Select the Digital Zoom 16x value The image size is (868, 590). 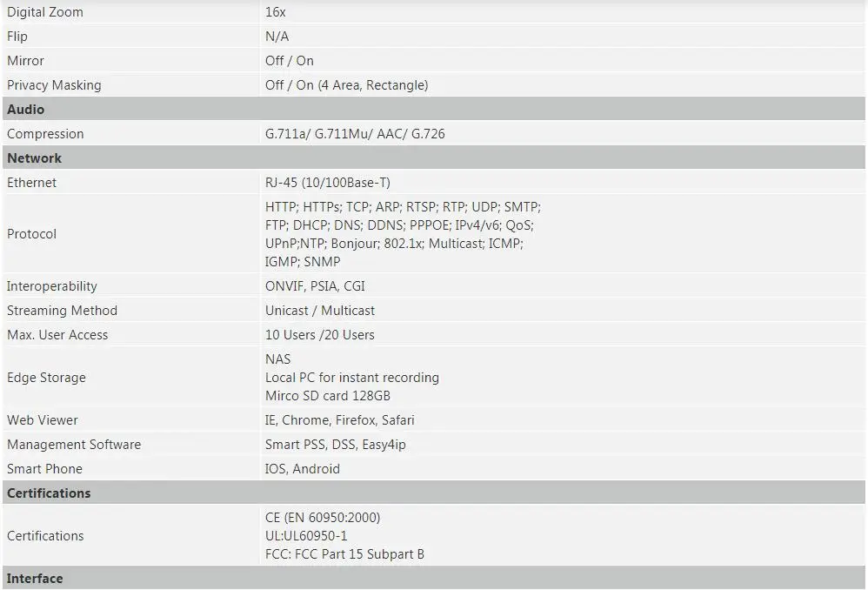coord(275,12)
